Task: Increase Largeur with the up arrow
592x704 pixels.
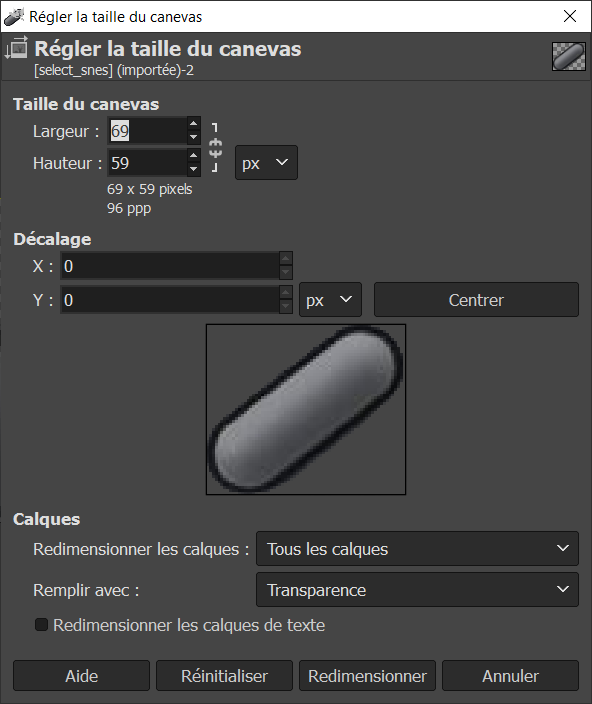Action: pos(193,123)
